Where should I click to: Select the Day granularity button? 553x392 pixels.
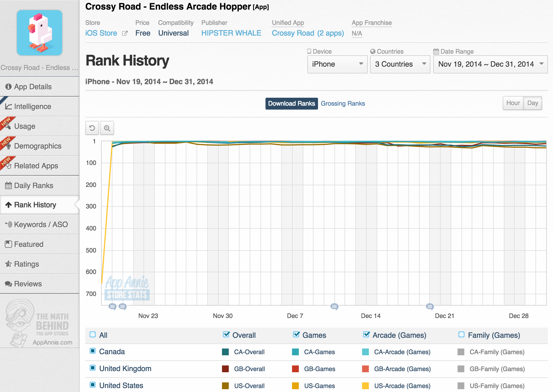(533, 103)
